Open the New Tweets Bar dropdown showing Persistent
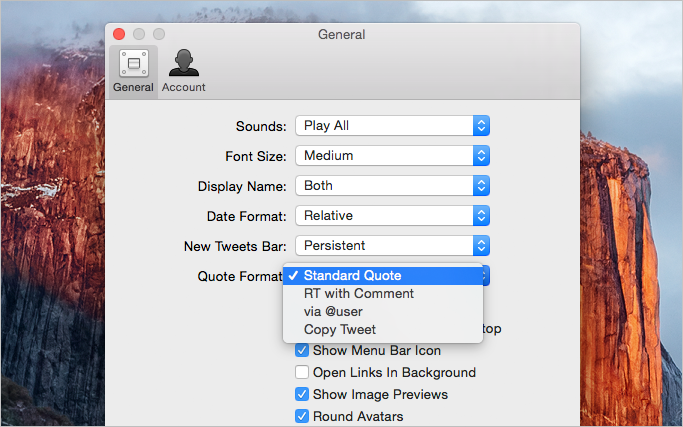The image size is (683, 427). (392, 246)
